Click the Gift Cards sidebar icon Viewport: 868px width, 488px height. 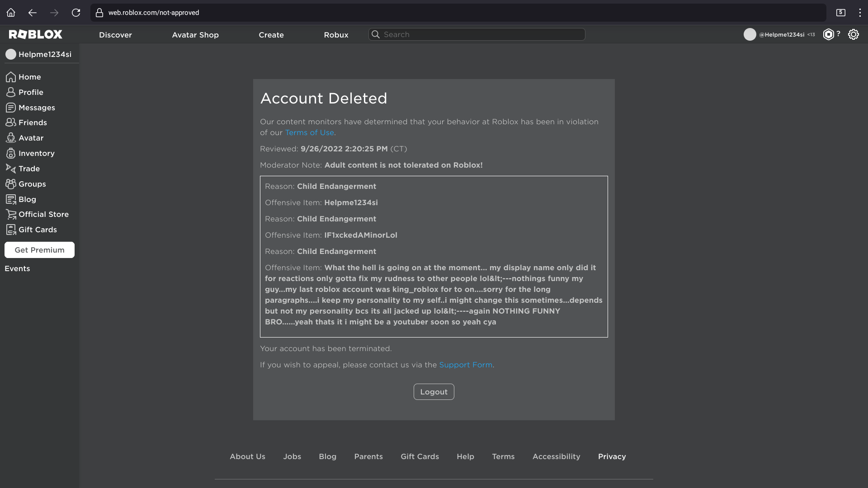10,230
